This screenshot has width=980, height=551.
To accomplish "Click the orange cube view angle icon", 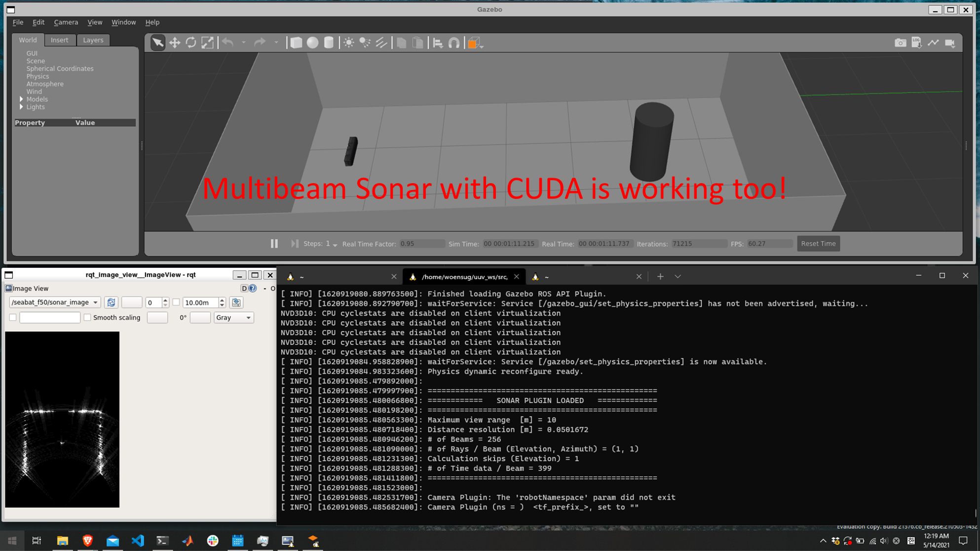I will 473,43.
